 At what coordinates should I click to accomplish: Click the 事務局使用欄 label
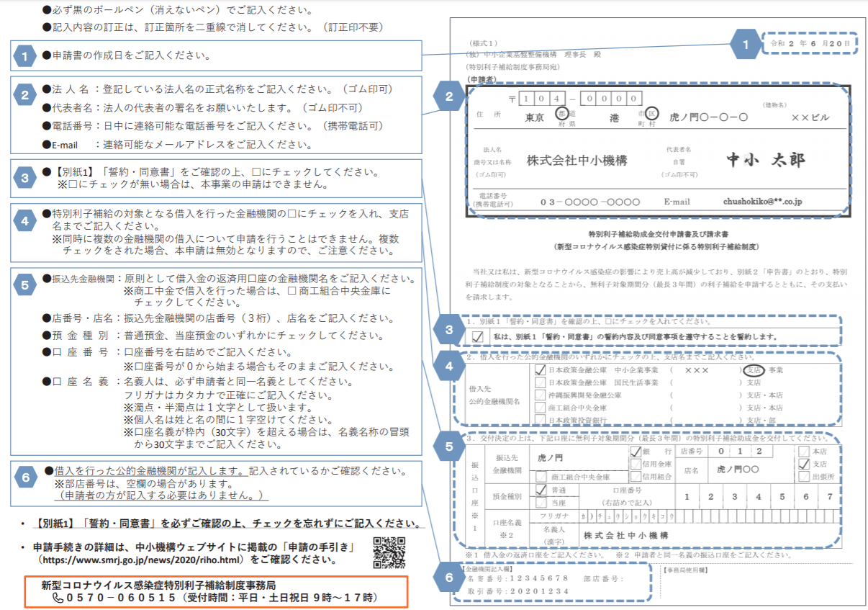coord(684,569)
